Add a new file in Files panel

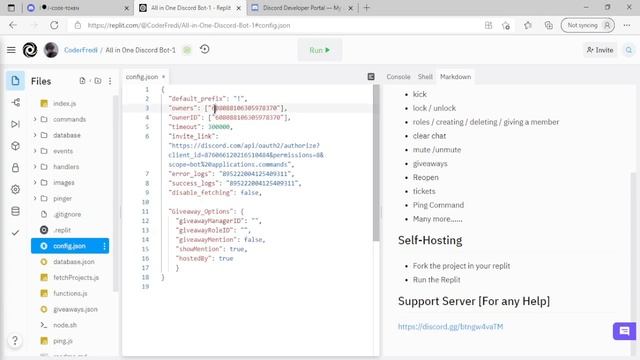point(82,81)
